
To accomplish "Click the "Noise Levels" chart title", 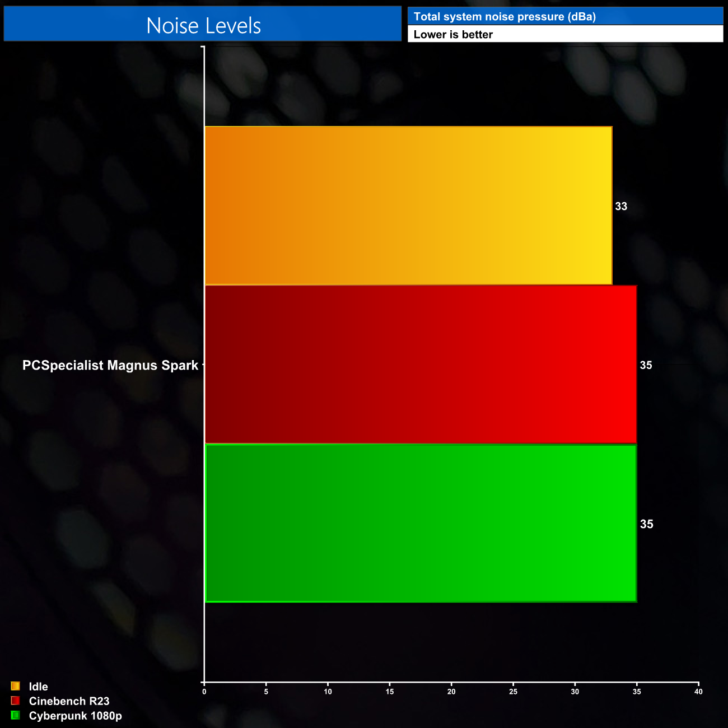I will point(203,25).
